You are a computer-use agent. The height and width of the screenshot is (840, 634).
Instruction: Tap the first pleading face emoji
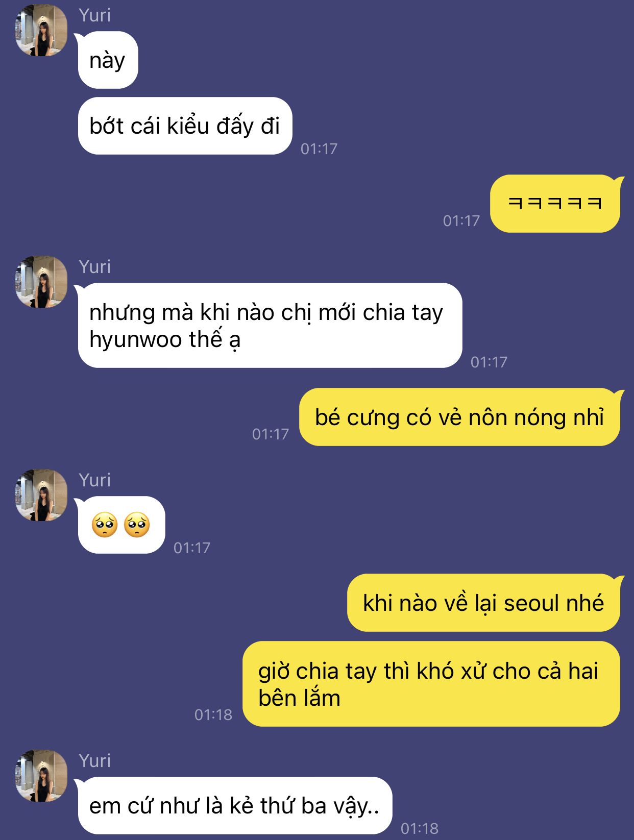pyautogui.click(x=105, y=525)
